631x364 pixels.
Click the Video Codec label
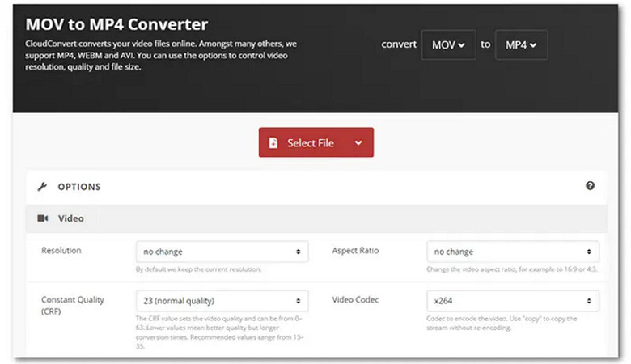click(x=355, y=299)
